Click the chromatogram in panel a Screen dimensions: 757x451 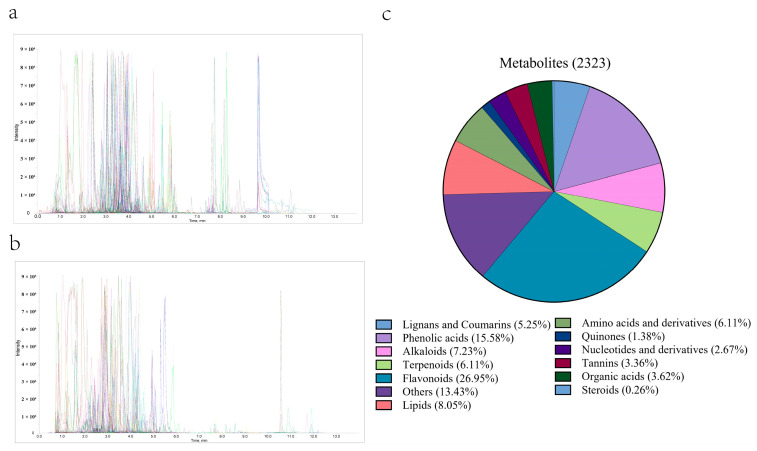coord(188,129)
